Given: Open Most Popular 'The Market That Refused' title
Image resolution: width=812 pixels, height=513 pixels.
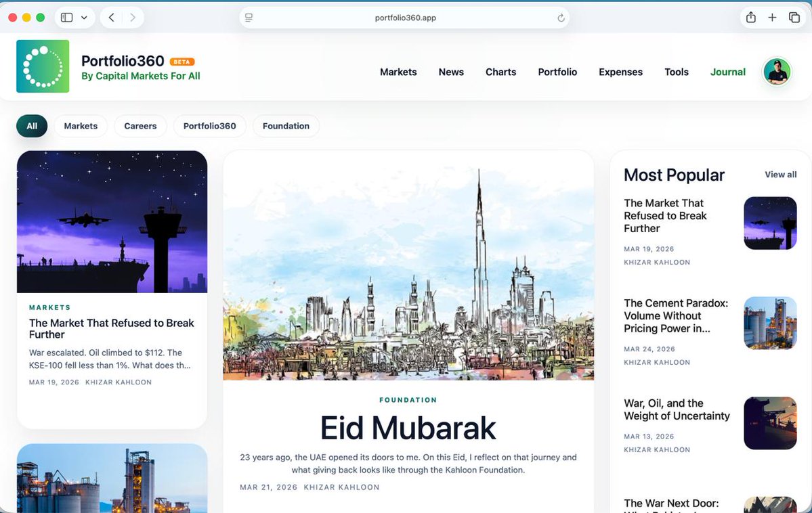Looking at the screenshot, I should point(665,216).
